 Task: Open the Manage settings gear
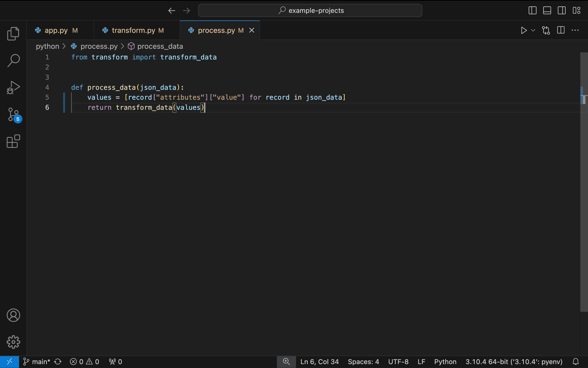[x=13, y=342]
